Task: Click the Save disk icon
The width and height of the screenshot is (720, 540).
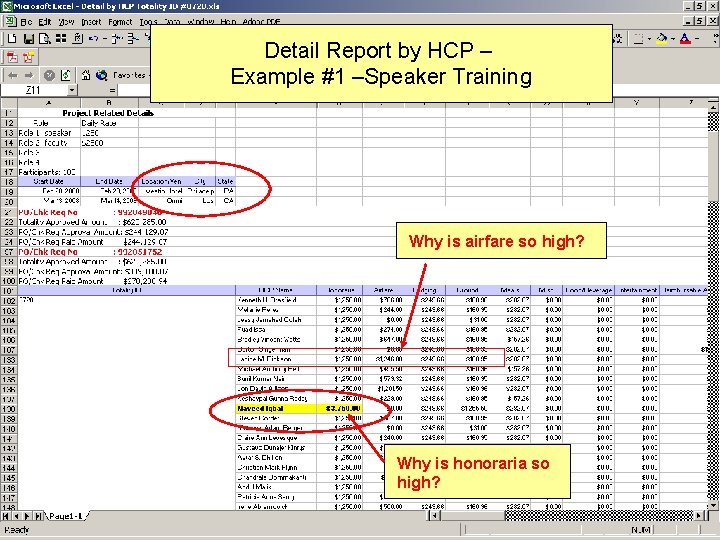Action: coord(28,39)
